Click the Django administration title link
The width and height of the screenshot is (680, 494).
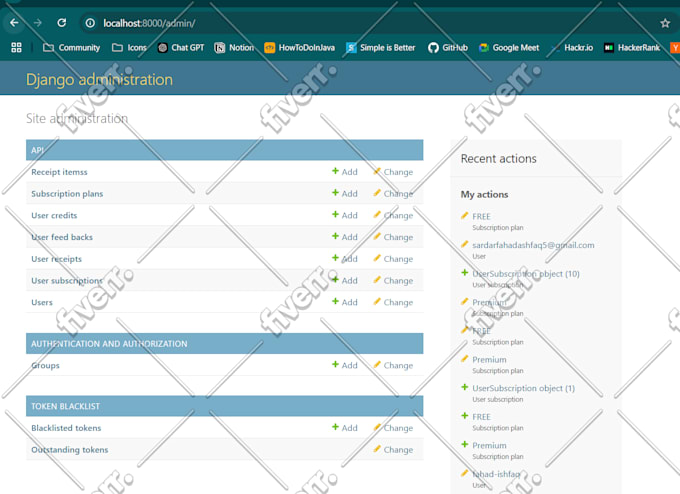pyautogui.click(x=99, y=79)
